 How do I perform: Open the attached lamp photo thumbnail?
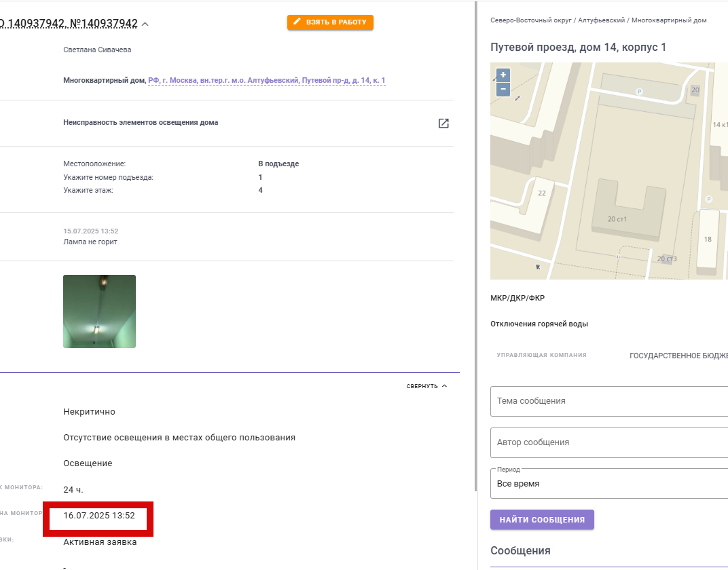tap(99, 311)
